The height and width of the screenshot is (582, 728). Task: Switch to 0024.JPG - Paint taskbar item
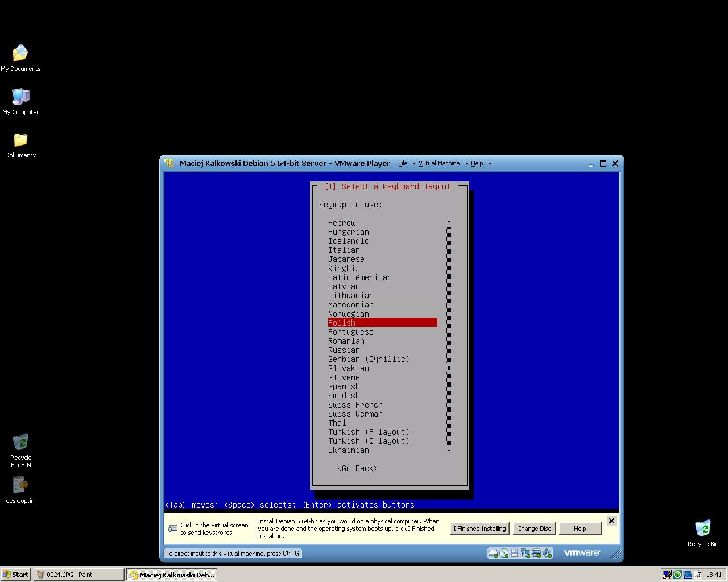(x=78, y=575)
